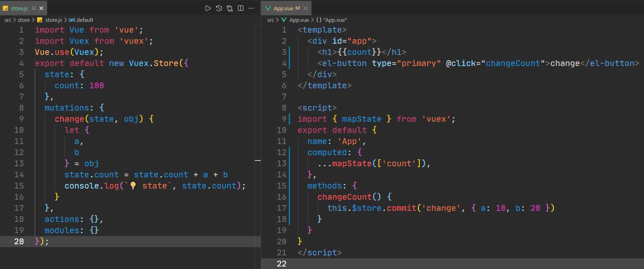The height and width of the screenshot is (269, 644).
Task: Click '{ a: 10, b: 20 }' payload object
Action: coord(511,208)
